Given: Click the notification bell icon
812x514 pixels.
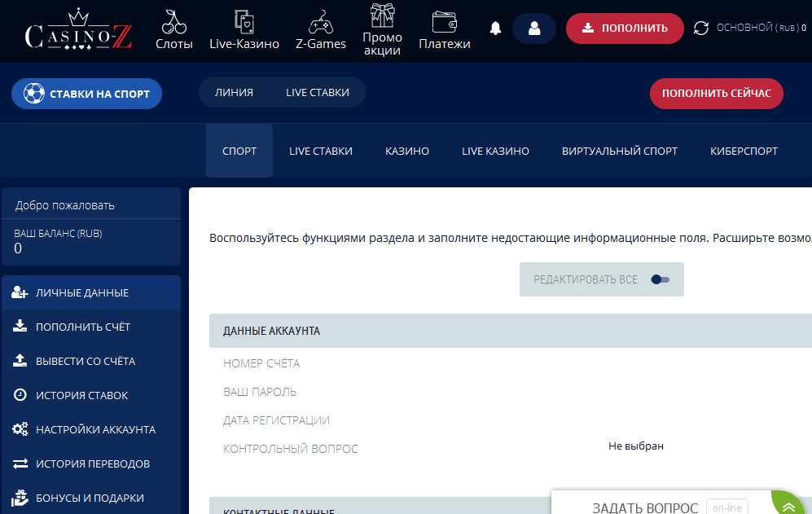Looking at the screenshot, I should pos(495,29).
